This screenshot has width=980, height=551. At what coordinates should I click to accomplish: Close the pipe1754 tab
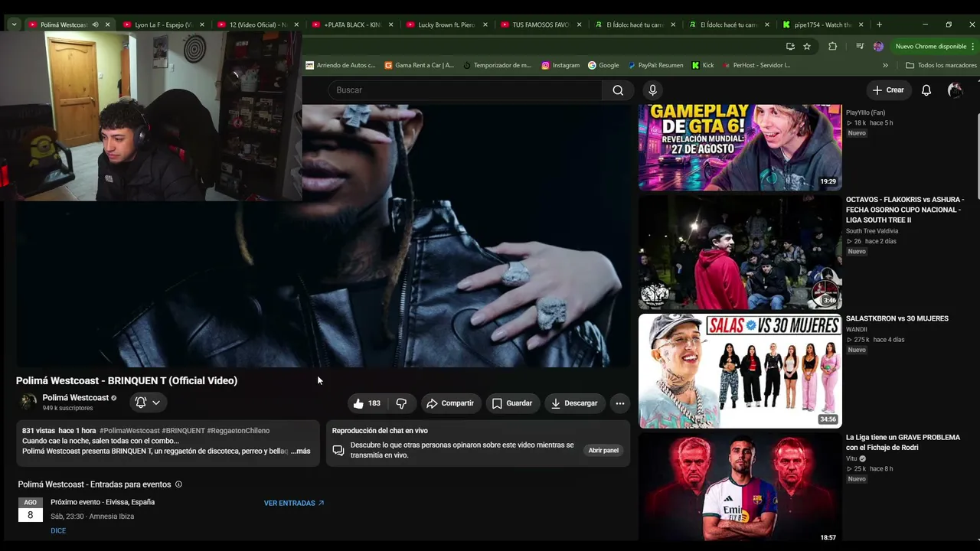pyautogui.click(x=861, y=24)
